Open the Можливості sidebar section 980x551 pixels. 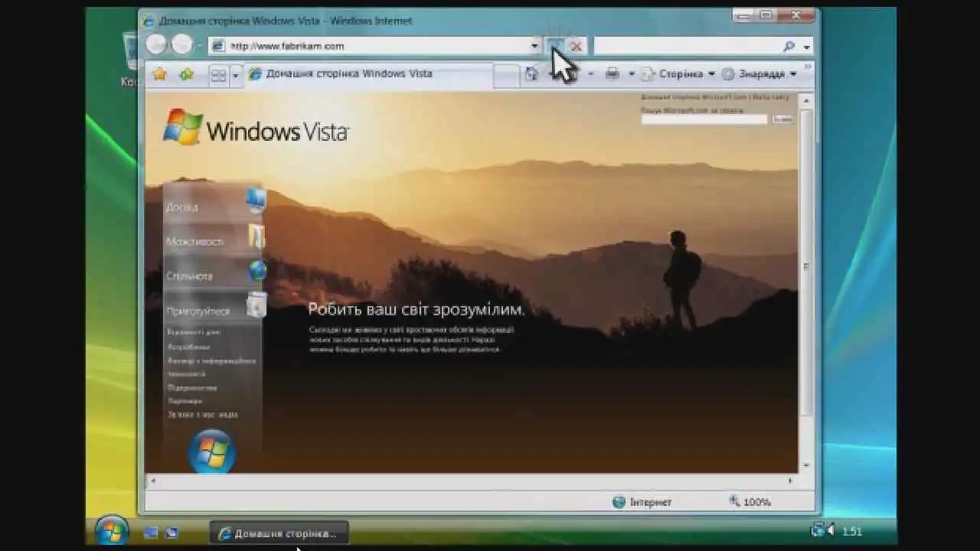195,242
